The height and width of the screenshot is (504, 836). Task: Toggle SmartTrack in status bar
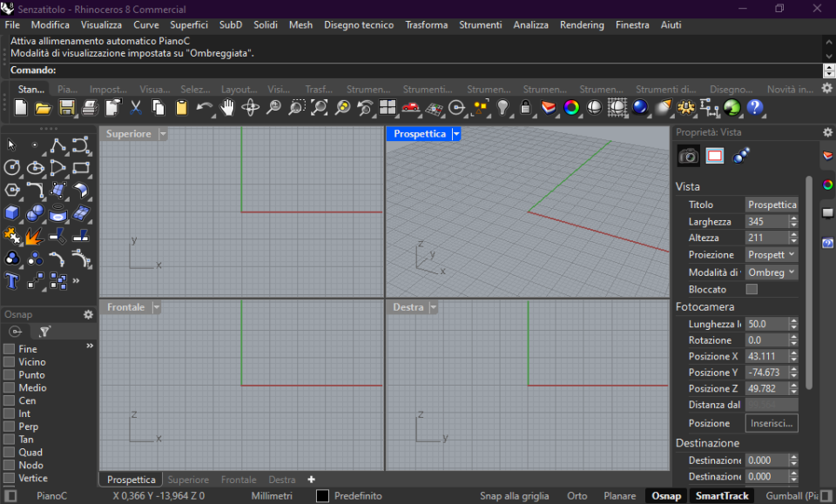722,496
